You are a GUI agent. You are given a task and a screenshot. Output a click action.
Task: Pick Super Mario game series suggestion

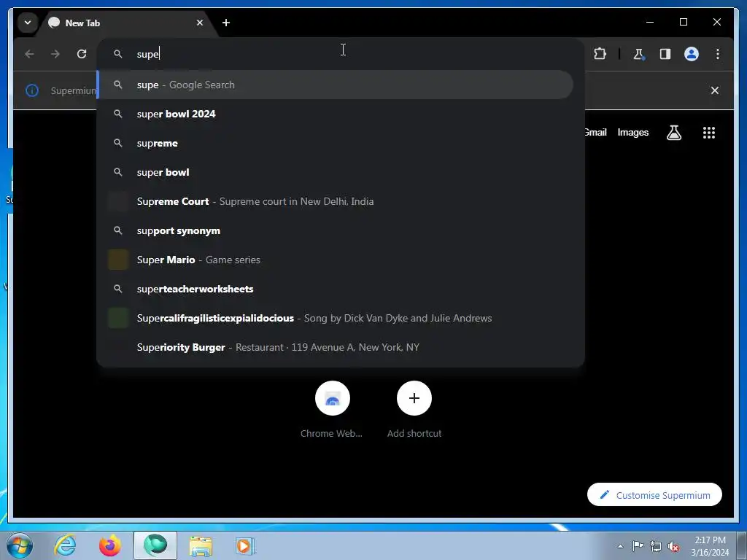pyautogui.click(x=336, y=260)
